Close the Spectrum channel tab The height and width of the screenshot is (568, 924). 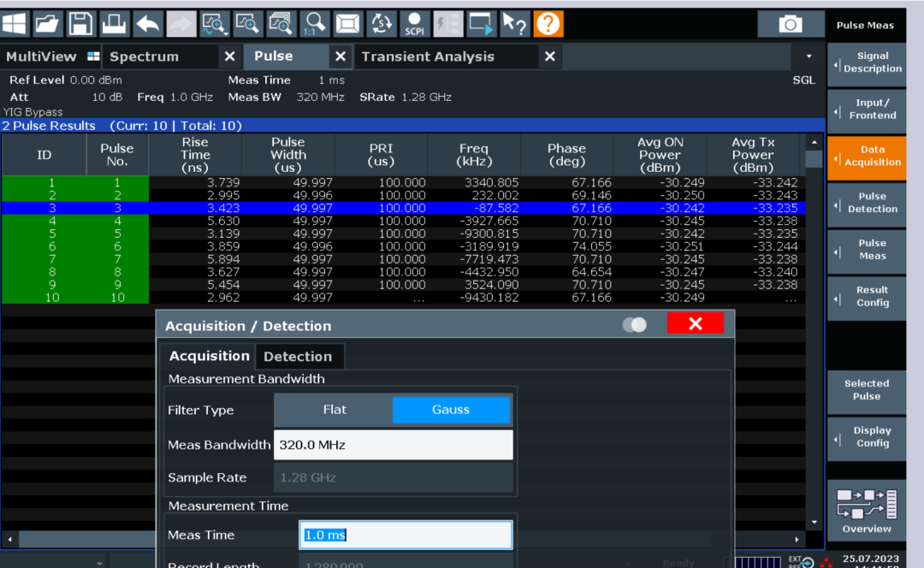tap(230, 56)
